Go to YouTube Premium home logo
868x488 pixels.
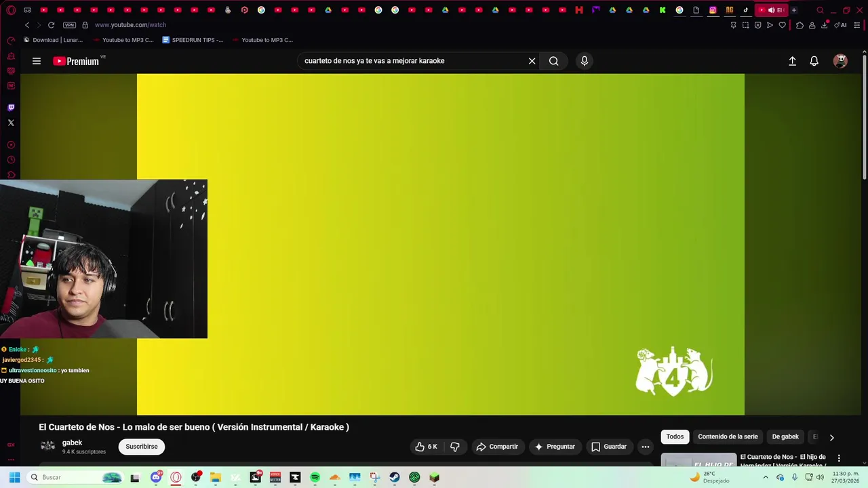click(x=76, y=61)
